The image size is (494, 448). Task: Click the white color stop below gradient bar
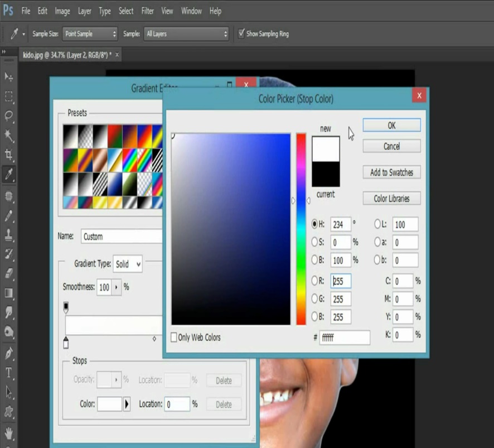click(x=66, y=342)
